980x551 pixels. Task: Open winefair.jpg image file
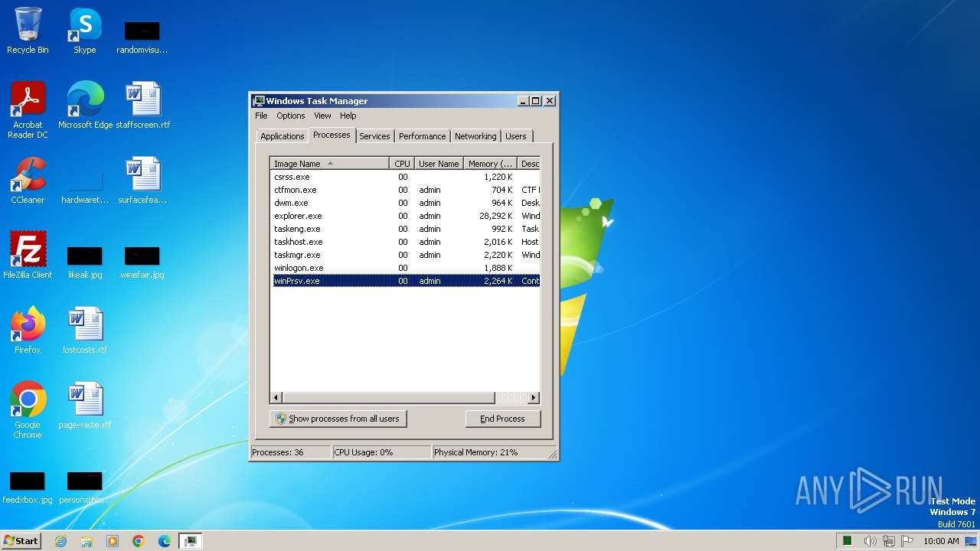pos(142,262)
